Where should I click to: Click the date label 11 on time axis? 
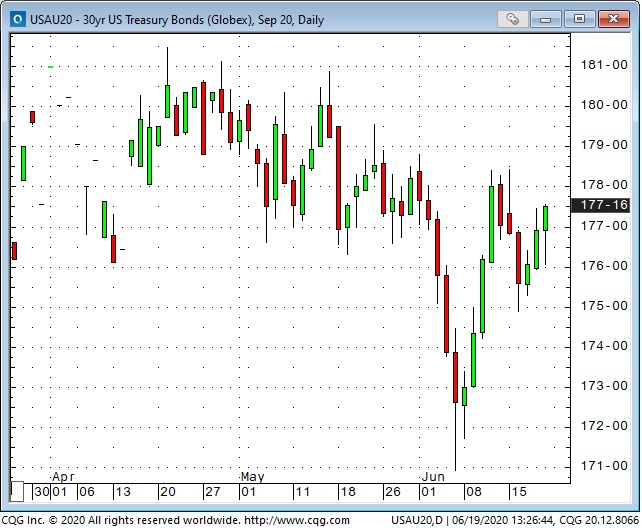(x=303, y=492)
